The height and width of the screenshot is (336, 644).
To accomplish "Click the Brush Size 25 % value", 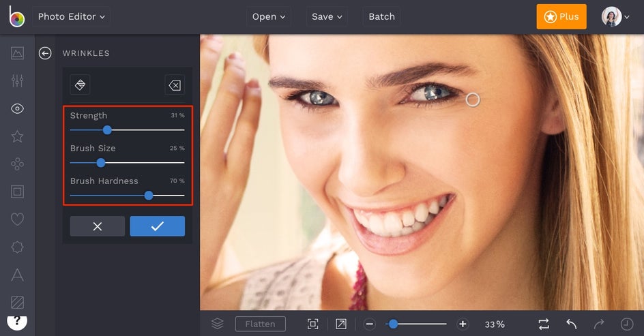I will point(177,148).
